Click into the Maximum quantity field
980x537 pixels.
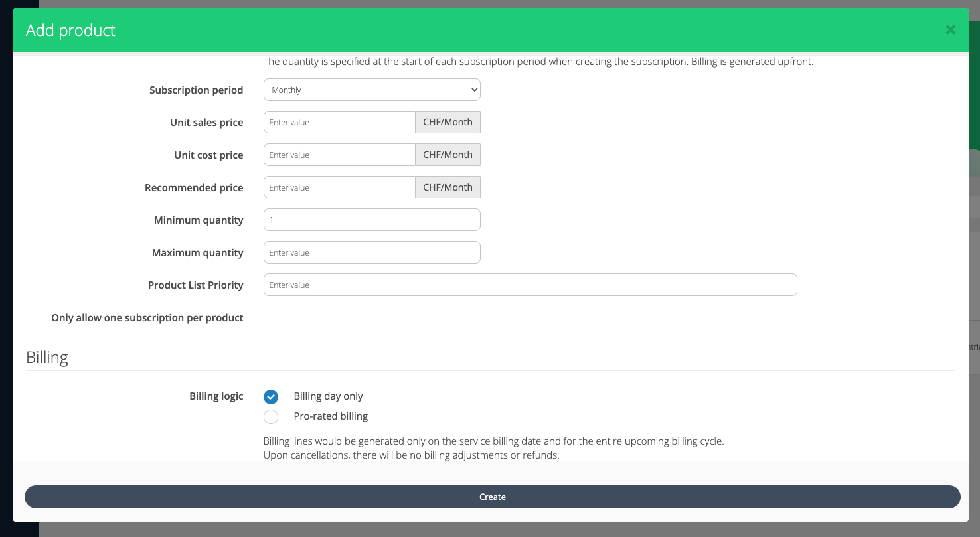[372, 253]
